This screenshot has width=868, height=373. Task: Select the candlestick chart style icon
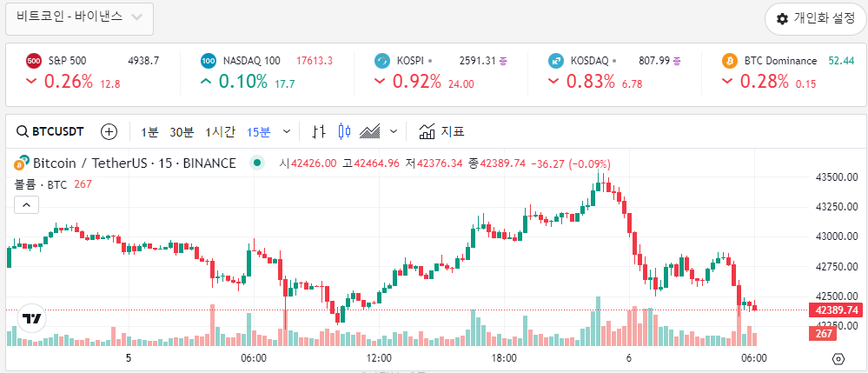point(344,132)
